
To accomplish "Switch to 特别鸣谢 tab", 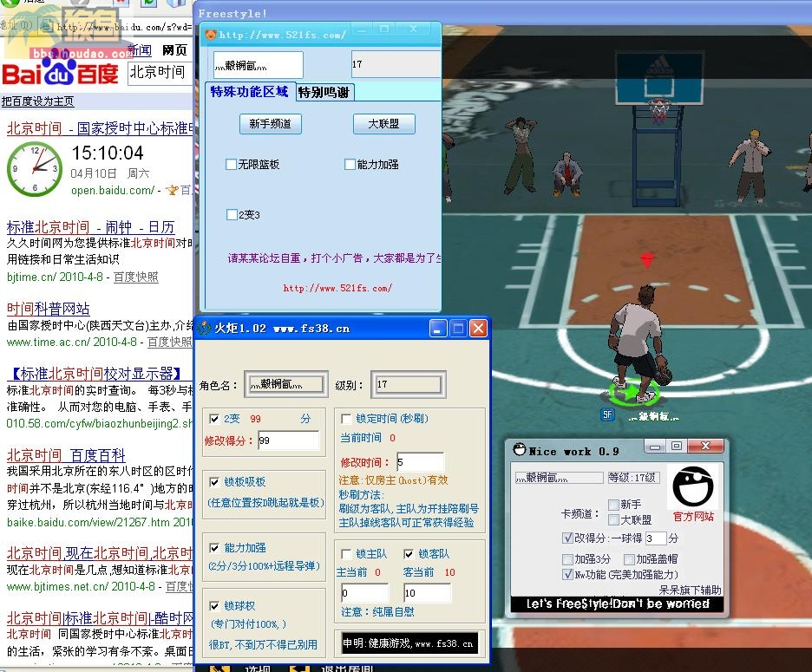I will click(324, 92).
